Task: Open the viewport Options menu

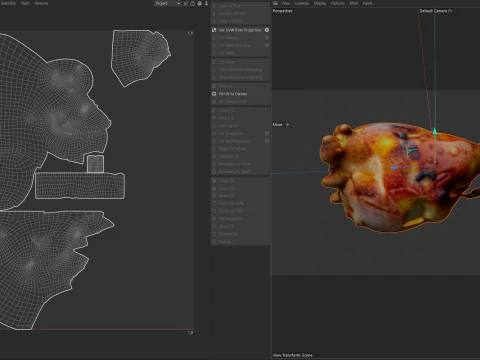Action: click(338, 3)
